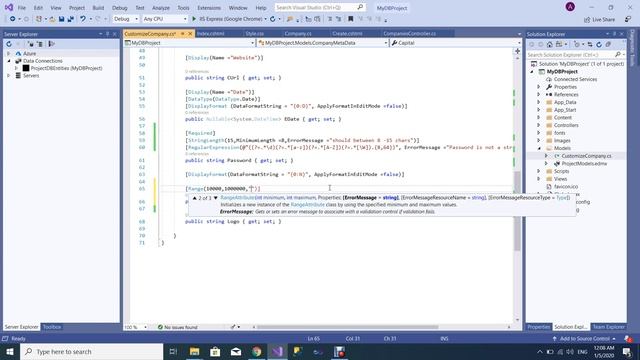This screenshot has height=360, width=640.
Task: Click the editor vertical scrollbar thumb
Action: [x=517, y=211]
